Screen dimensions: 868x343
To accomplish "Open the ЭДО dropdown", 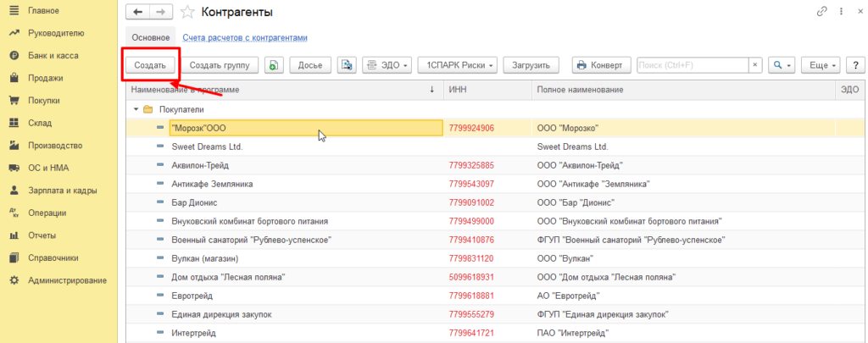I will (387, 65).
